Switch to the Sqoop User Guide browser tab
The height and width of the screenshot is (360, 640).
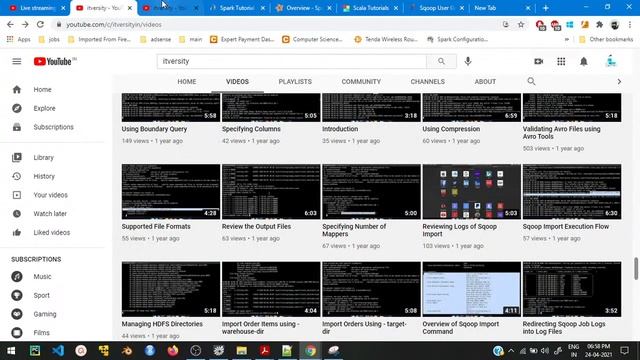pyautogui.click(x=437, y=8)
